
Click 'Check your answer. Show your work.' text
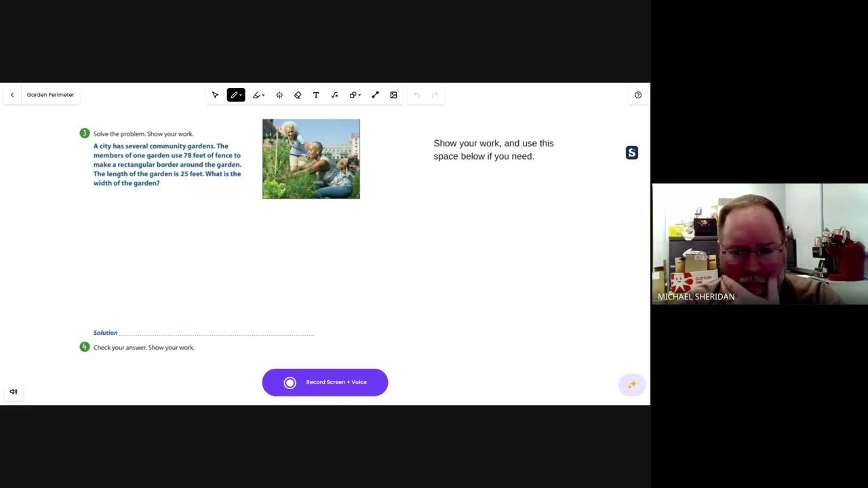coord(144,348)
